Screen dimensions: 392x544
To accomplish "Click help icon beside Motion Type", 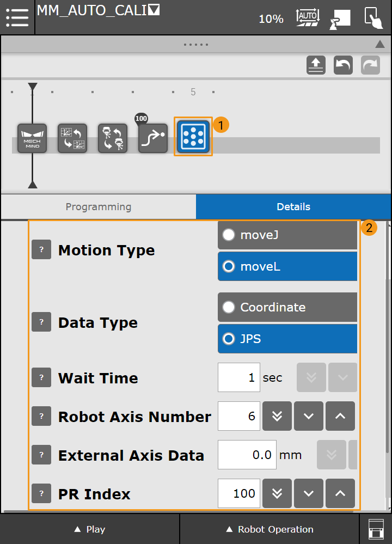I will coord(41,250).
